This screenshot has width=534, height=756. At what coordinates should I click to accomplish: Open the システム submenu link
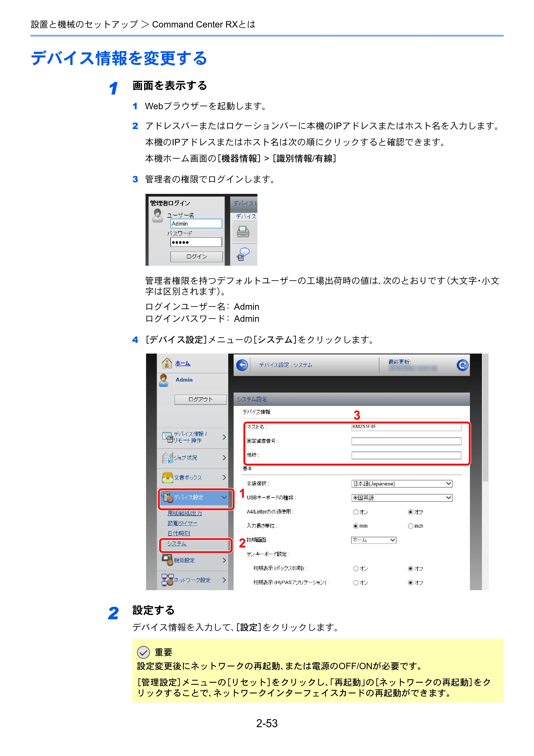(x=177, y=544)
